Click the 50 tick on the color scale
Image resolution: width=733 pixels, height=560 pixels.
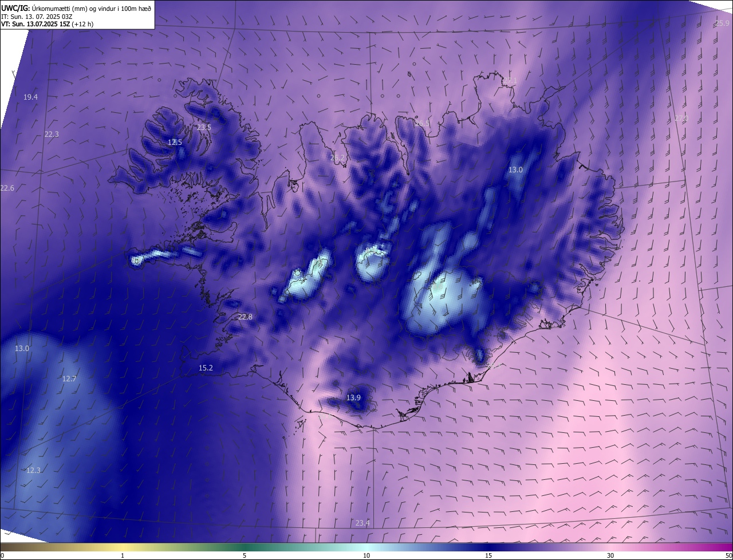[728, 555]
